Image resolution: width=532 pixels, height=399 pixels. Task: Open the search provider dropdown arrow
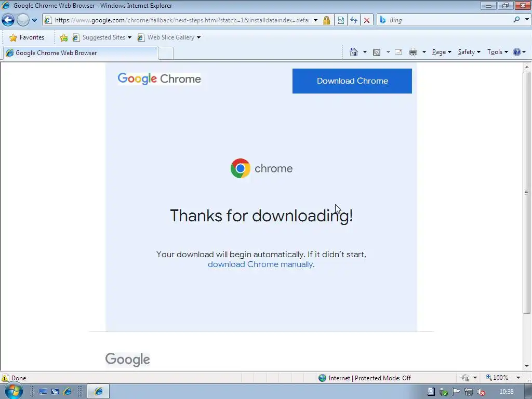click(527, 20)
